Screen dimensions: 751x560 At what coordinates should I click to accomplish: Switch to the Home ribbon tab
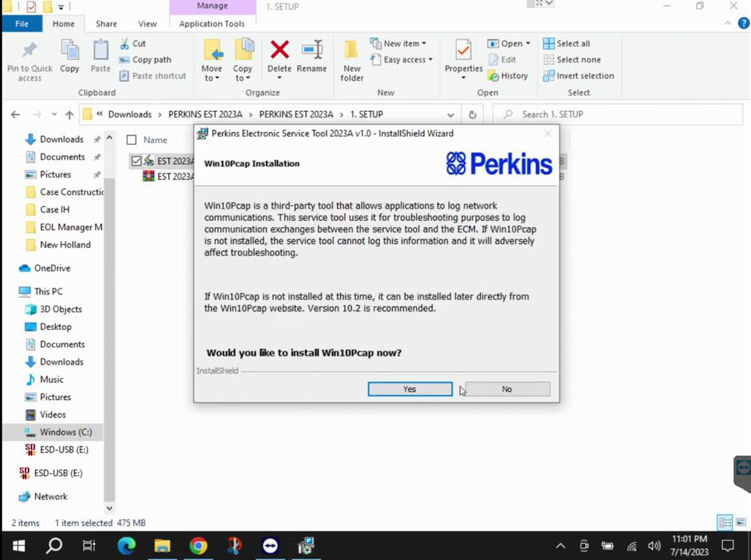pos(63,23)
